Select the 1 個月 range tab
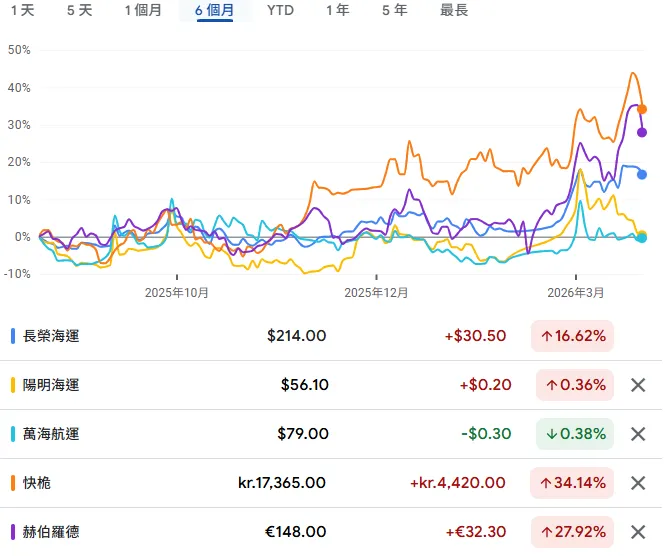 (143, 10)
